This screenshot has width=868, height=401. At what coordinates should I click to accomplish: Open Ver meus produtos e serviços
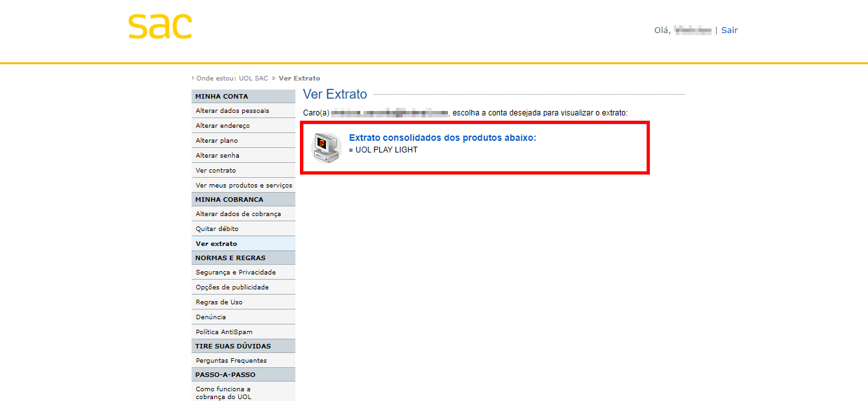(243, 186)
